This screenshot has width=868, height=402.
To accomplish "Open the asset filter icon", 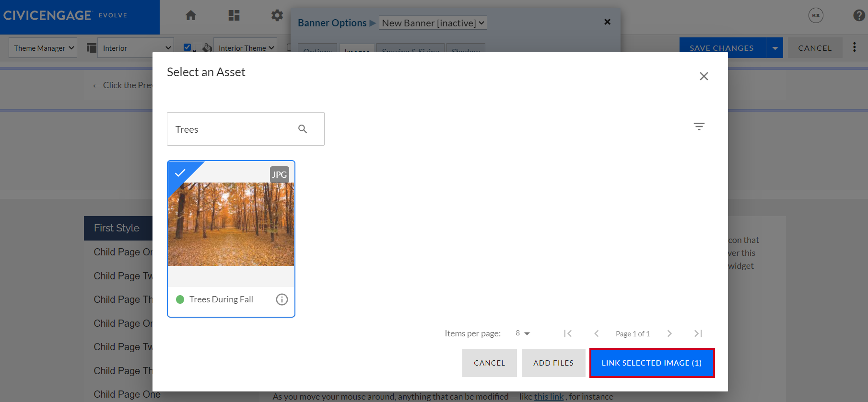I will [699, 126].
